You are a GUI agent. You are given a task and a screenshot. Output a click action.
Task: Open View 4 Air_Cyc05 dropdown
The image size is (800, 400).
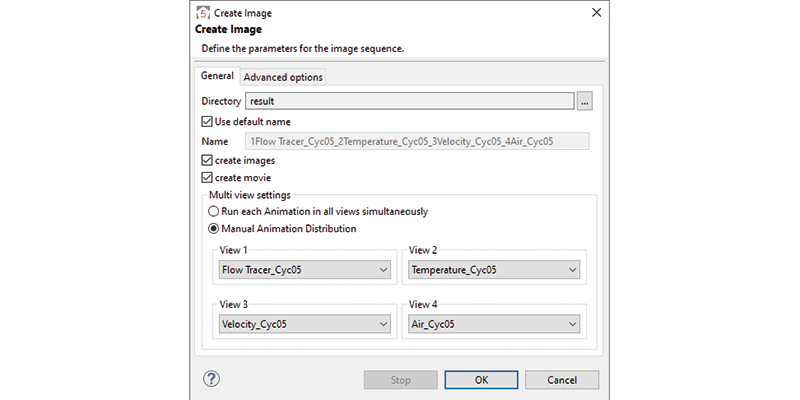[494, 324]
